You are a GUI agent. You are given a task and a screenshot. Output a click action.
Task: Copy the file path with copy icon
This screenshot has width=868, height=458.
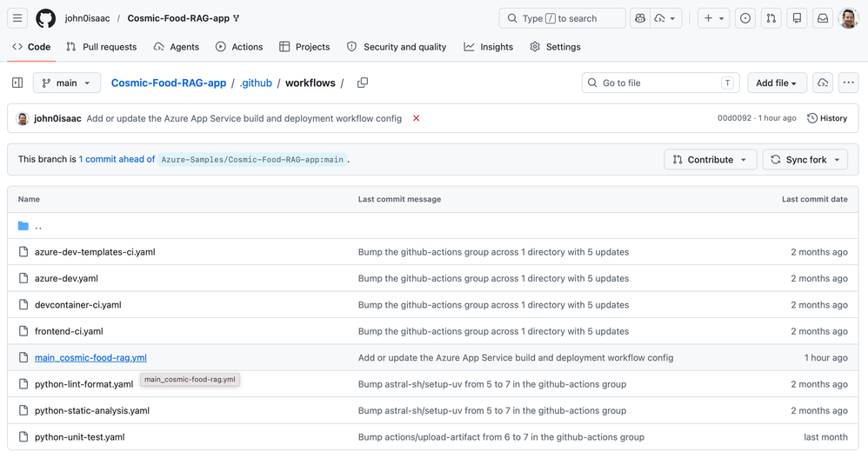click(x=363, y=83)
